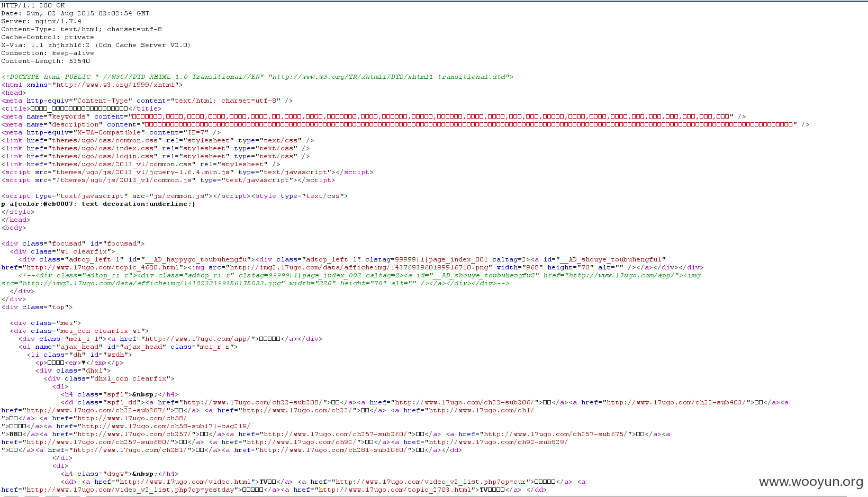Select the h4 class="spfl" line
This screenshot has height=497, width=868.
120,394
